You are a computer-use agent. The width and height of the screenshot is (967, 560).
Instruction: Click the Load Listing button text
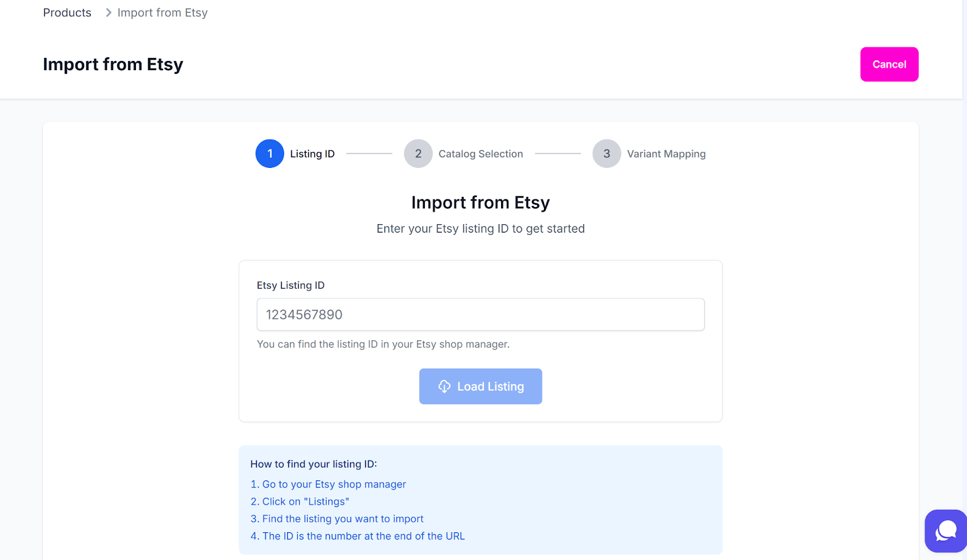490,387
